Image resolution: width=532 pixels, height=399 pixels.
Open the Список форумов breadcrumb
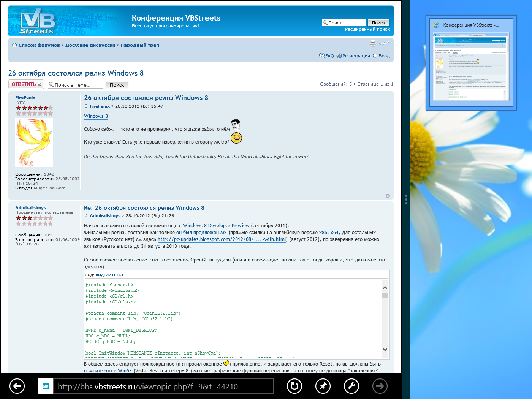click(x=39, y=45)
